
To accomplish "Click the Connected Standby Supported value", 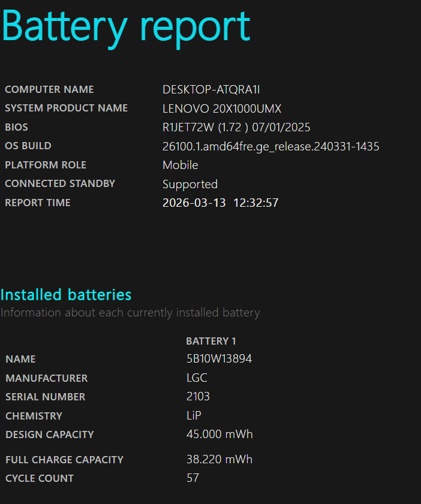I will [x=190, y=185].
